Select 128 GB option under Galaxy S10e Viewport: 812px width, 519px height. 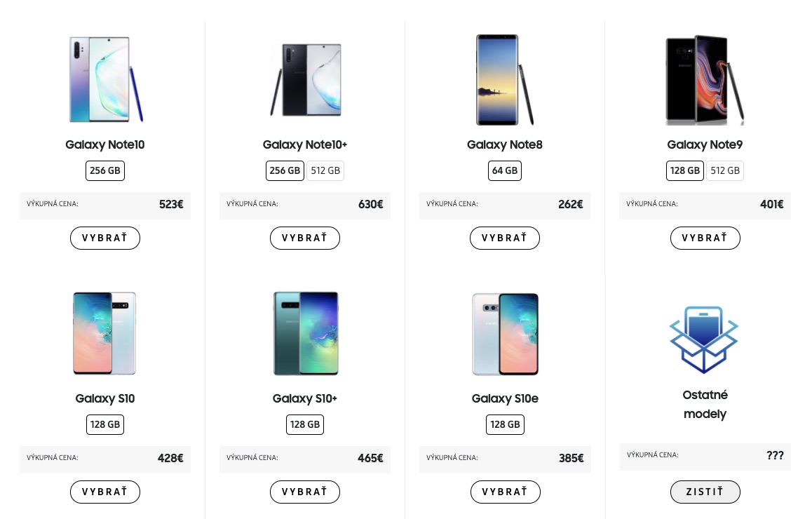[x=505, y=424]
